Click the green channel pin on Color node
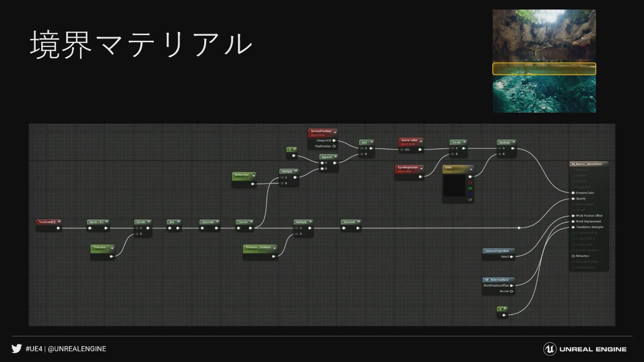 470,188
